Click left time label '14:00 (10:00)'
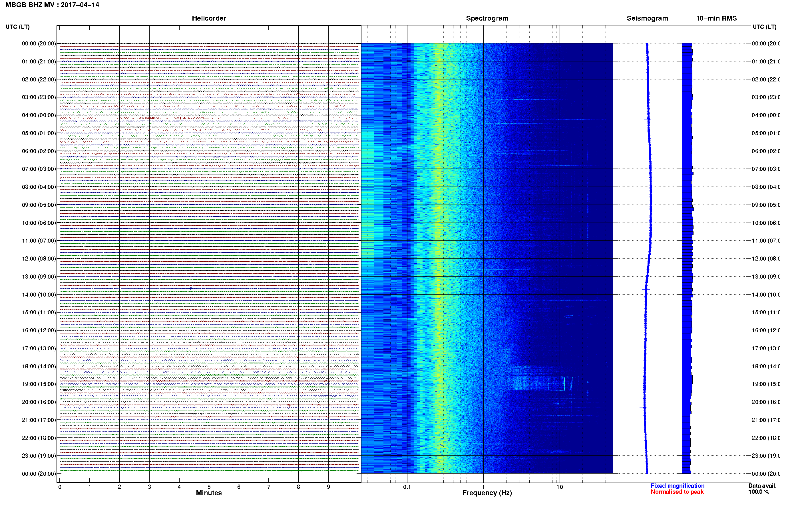 click(39, 295)
